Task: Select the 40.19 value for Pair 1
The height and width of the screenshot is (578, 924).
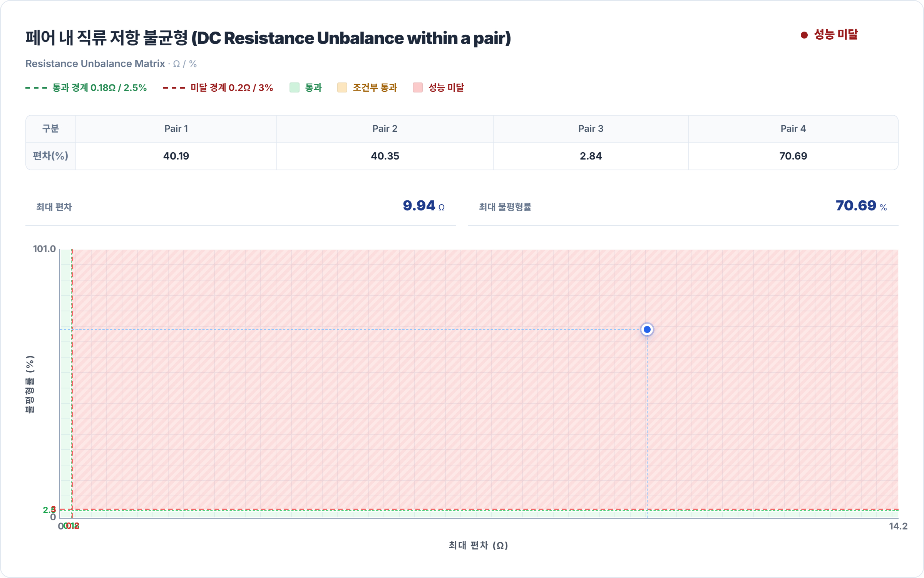Action: pos(176,156)
